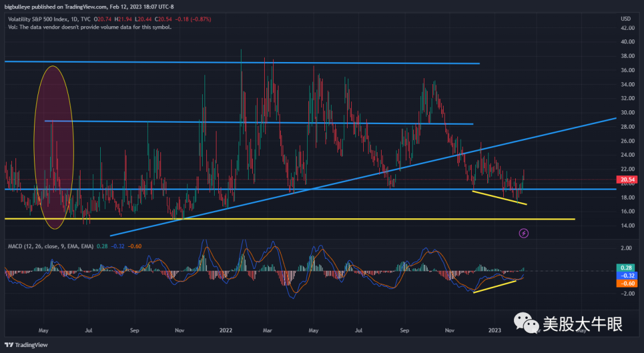644x353 pixels.
Task: Click the 22.00 price axis label
Action: click(627, 169)
